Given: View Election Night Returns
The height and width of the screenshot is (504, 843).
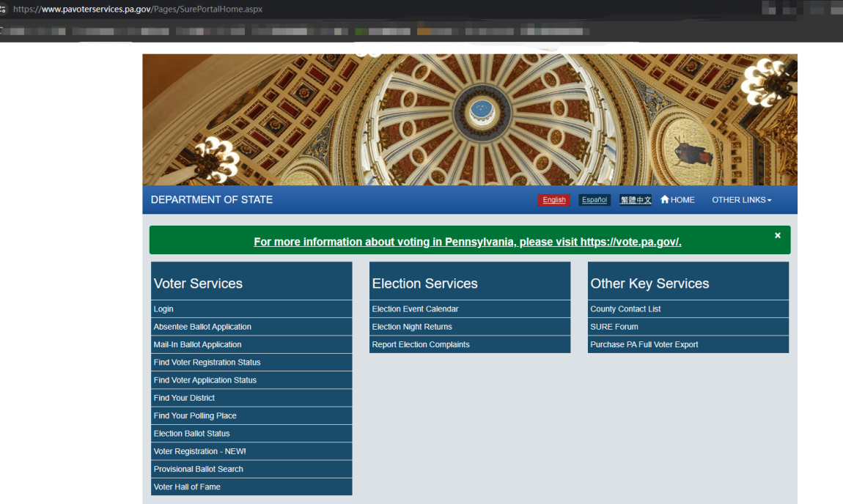Looking at the screenshot, I should tap(412, 327).
